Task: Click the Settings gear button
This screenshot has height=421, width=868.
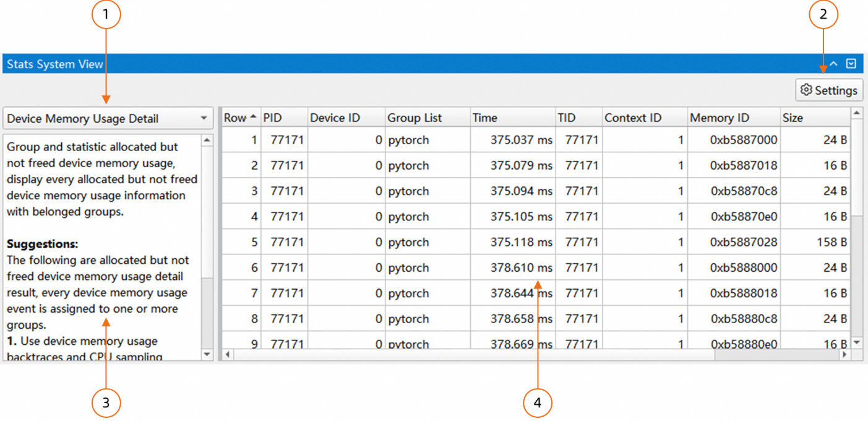Action: pyautogui.click(x=829, y=90)
